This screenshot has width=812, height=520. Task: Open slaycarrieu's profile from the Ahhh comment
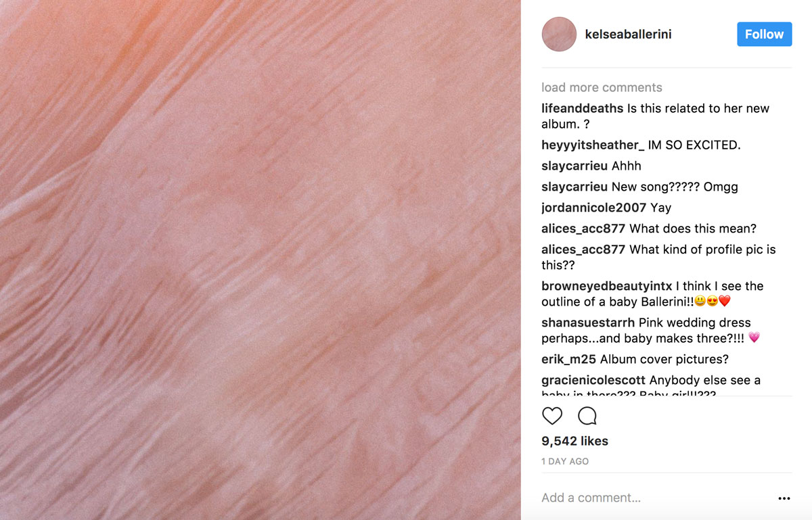click(x=574, y=166)
